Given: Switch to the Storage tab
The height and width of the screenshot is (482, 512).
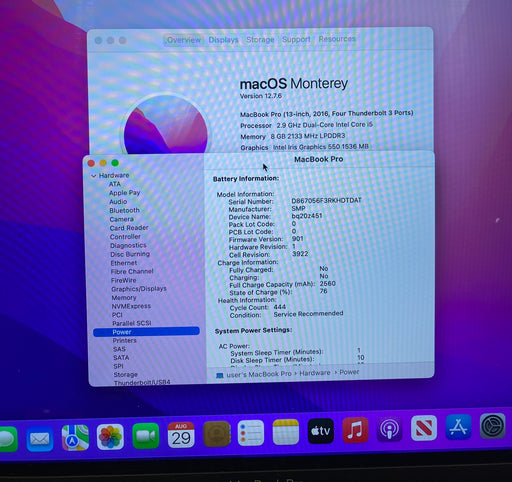Looking at the screenshot, I should point(260,39).
